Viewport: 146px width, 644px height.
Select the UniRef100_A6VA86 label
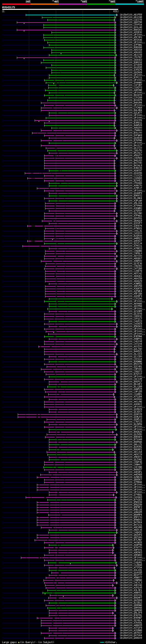tap(131, 304)
